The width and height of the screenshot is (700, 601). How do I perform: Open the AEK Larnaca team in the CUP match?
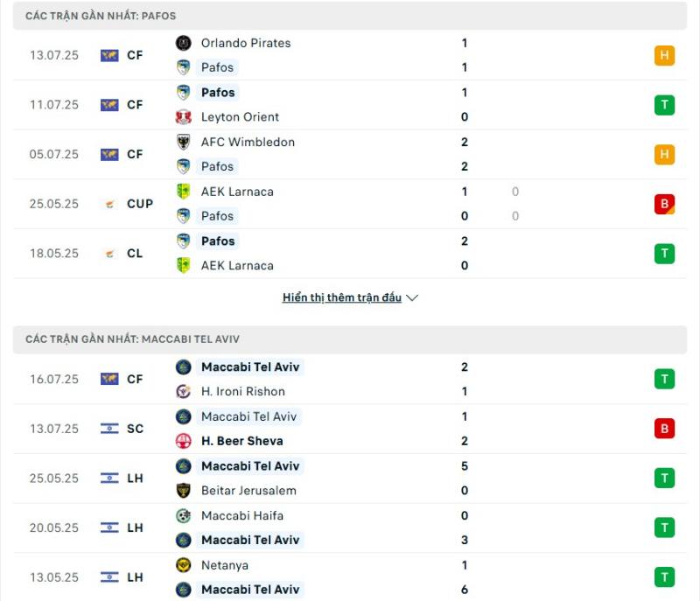(237, 192)
